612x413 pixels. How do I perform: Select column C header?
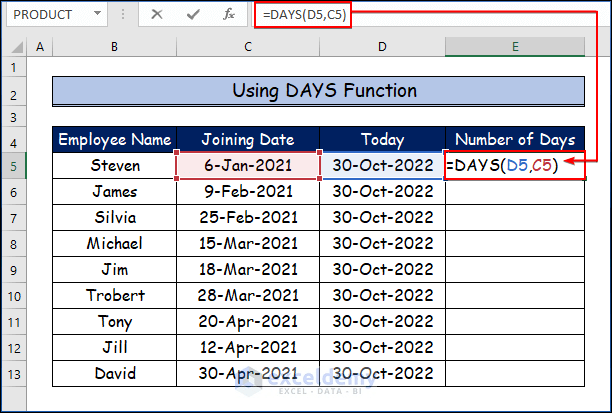pos(248,47)
